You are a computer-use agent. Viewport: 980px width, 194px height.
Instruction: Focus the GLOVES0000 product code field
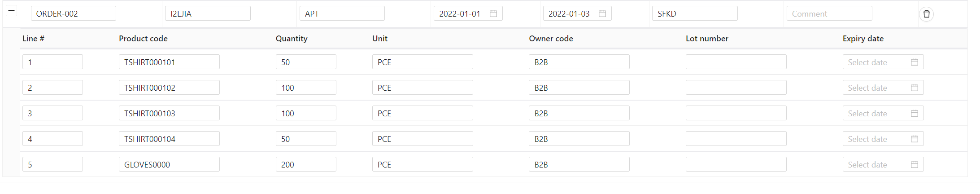pos(169,164)
